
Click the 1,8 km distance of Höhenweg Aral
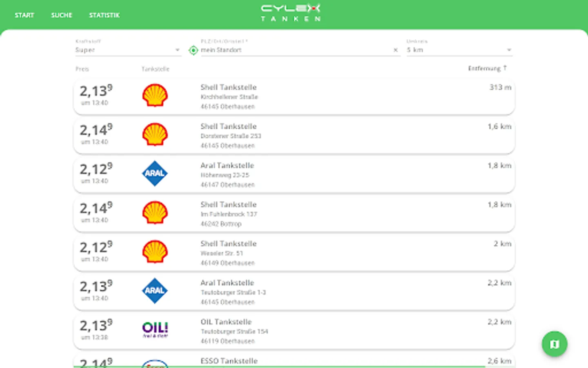click(x=499, y=166)
